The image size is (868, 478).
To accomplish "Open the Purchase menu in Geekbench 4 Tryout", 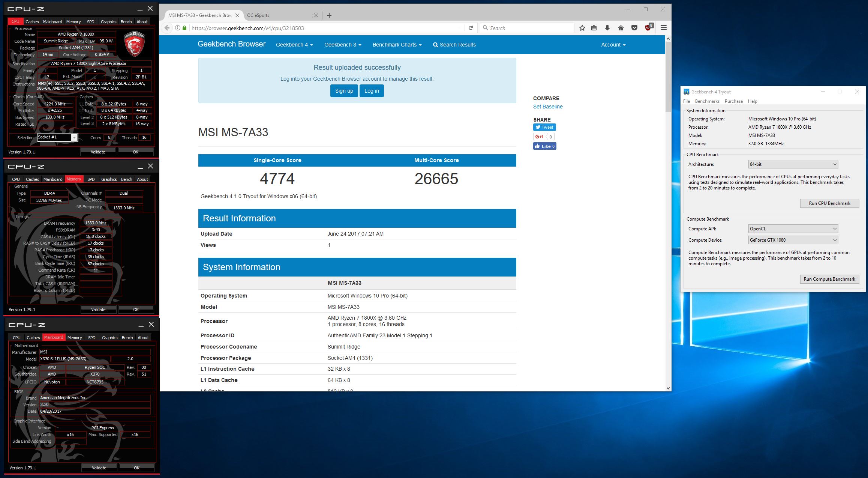I will point(734,101).
